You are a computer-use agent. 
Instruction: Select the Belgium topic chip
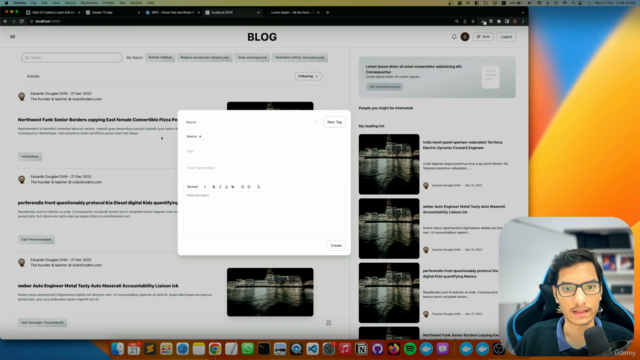pyautogui.click(x=205, y=58)
